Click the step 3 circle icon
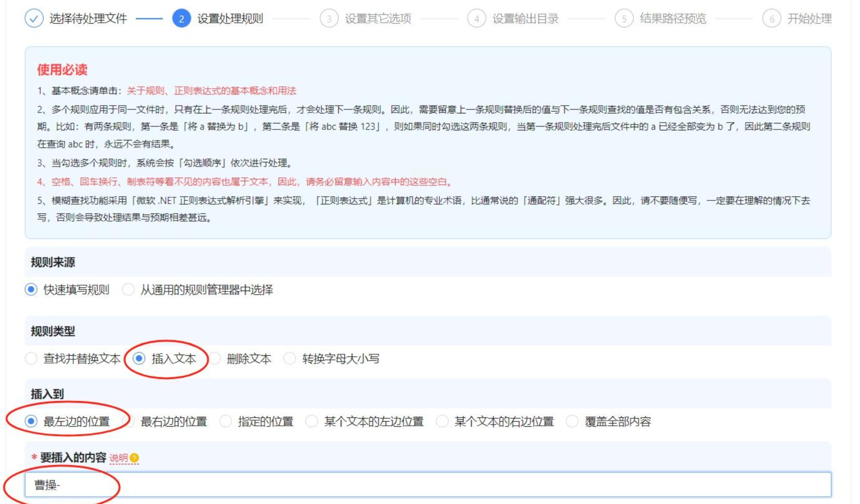Screen dimensions: 860x504 (329, 18)
